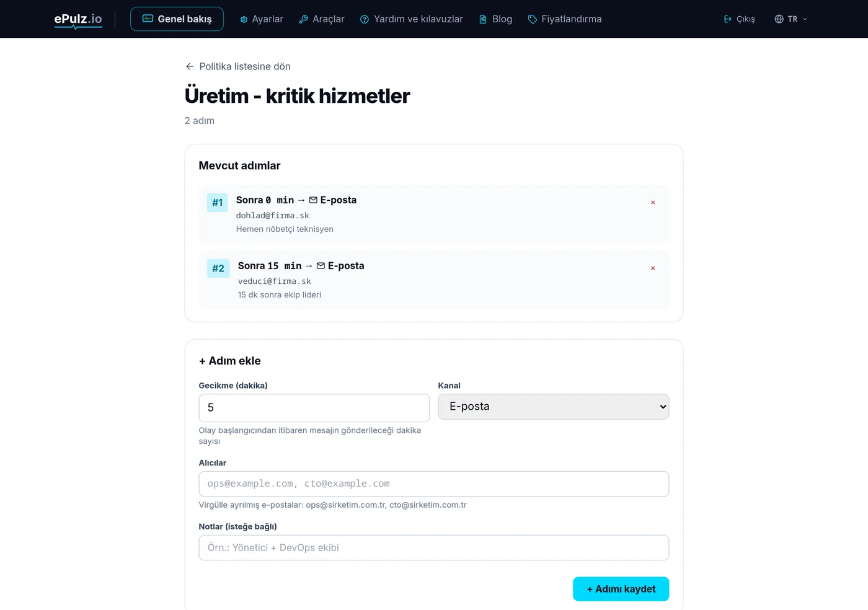The height and width of the screenshot is (610, 868).
Task: Select the Notlar optional notes field
Action: (434, 548)
